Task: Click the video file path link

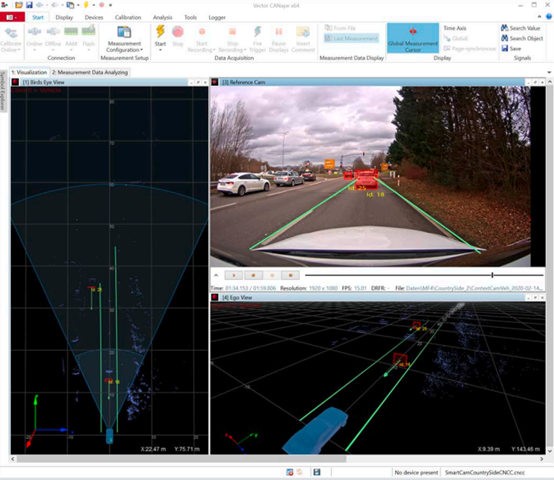Action: click(474, 288)
